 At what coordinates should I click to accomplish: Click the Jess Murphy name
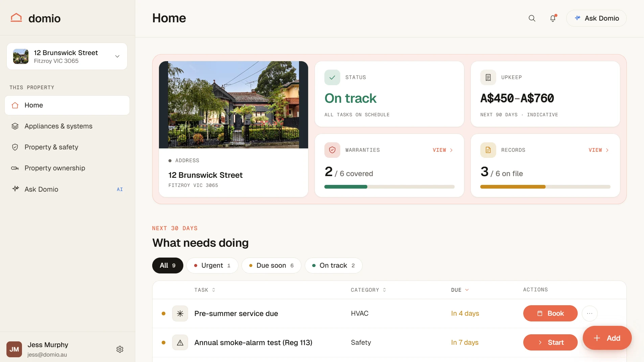coord(48,345)
